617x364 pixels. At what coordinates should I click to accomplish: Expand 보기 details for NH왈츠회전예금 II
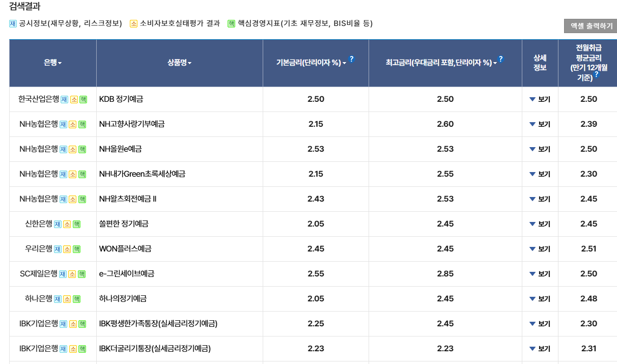click(x=540, y=199)
